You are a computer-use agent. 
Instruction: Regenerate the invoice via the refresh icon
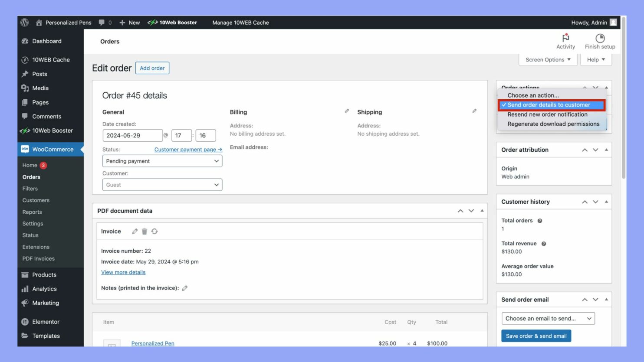(x=154, y=231)
